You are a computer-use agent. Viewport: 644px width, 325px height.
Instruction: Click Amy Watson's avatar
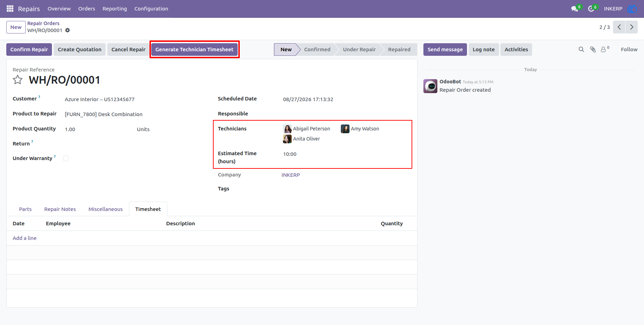pos(345,129)
